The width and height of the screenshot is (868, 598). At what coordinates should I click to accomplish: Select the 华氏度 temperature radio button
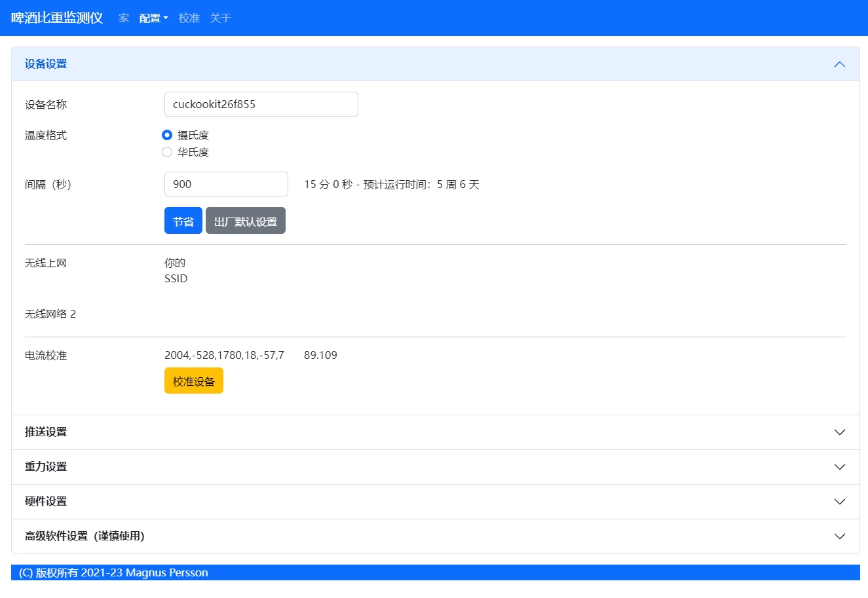coord(167,152)
